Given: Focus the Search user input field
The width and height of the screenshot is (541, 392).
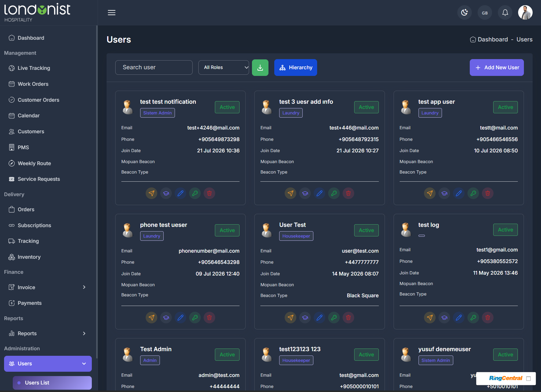Looking at the screenshot, I should click(x=154, y=68).
